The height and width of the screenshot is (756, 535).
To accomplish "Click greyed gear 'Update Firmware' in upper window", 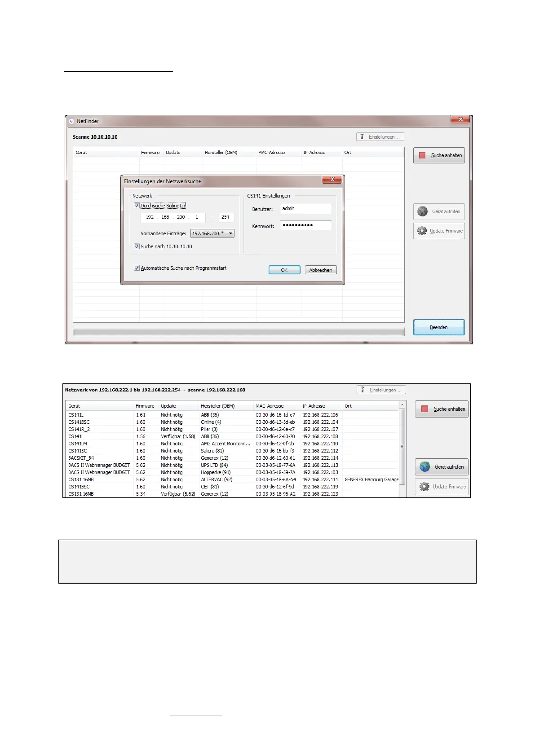I will (439, 231).
